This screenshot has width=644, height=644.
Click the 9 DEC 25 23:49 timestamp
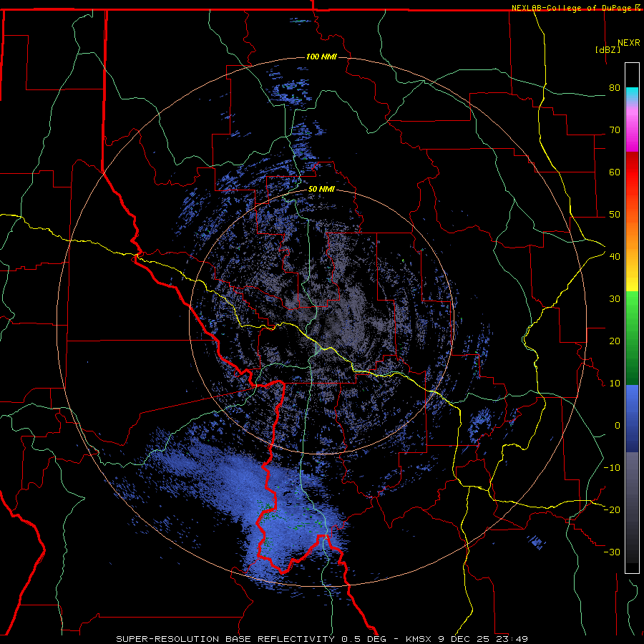click(484, 639)
